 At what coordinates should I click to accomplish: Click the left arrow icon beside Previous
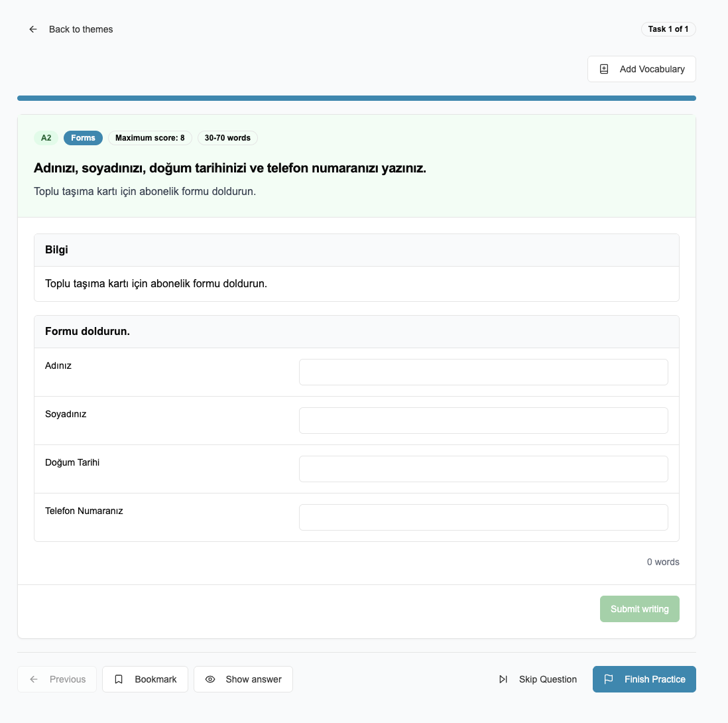click(x=34, y=679)
